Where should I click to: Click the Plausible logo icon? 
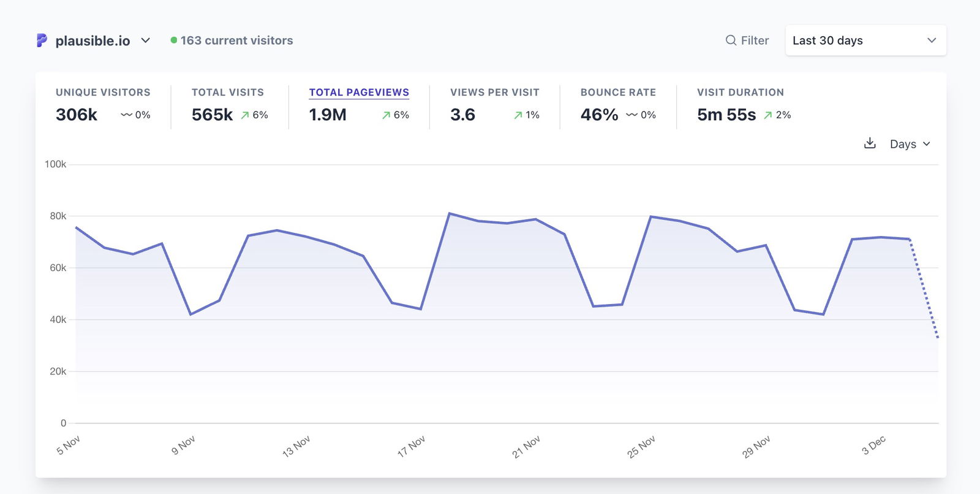tap(42, 40)
